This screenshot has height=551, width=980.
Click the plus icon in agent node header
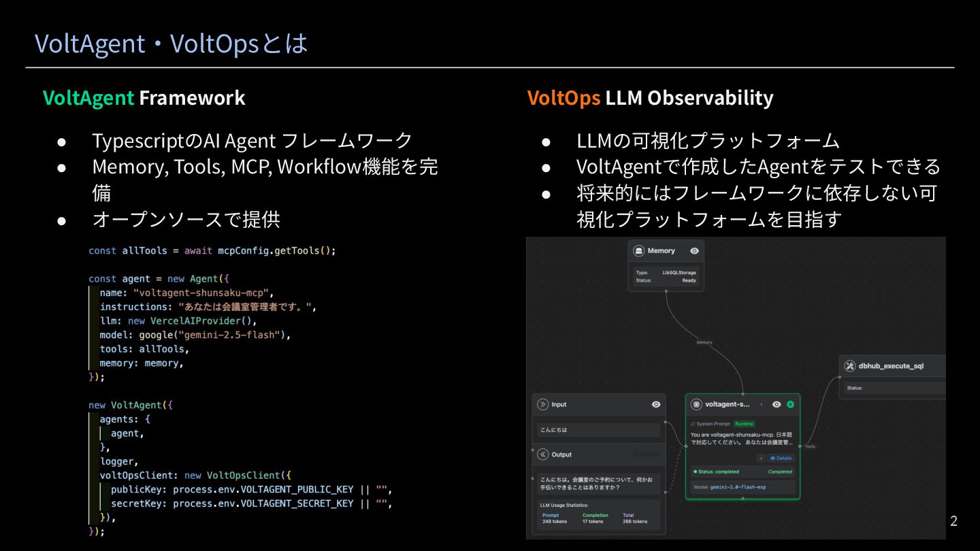[x=761, y=404]
